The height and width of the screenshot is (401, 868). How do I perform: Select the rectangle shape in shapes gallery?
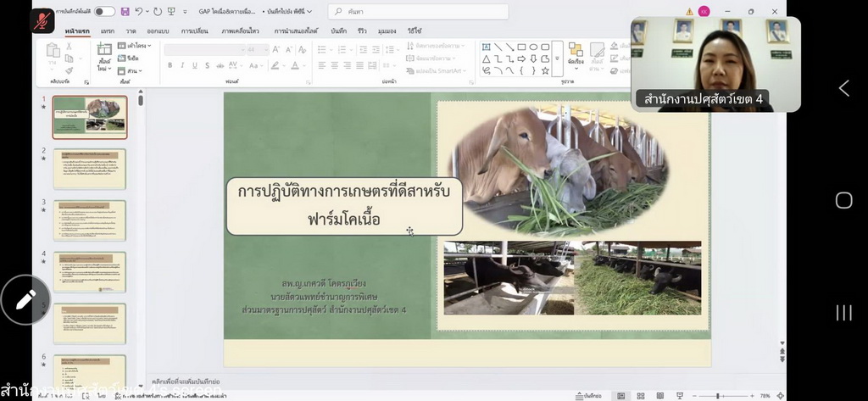(x=522, y=47)
